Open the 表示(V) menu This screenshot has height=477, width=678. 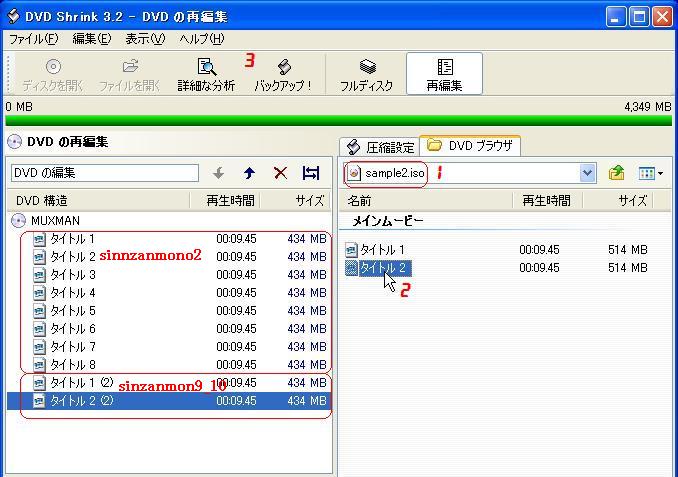pyautogui.click(x=145, y=39)
